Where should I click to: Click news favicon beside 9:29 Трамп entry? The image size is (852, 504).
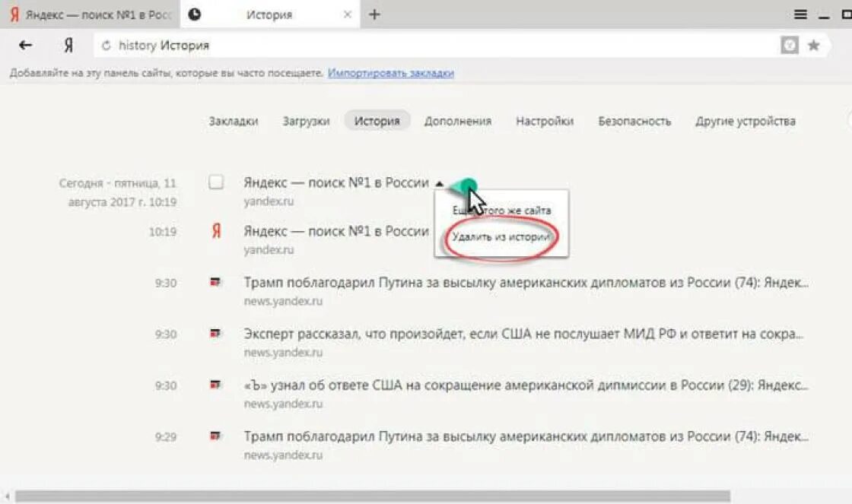(x=216, y=436)
